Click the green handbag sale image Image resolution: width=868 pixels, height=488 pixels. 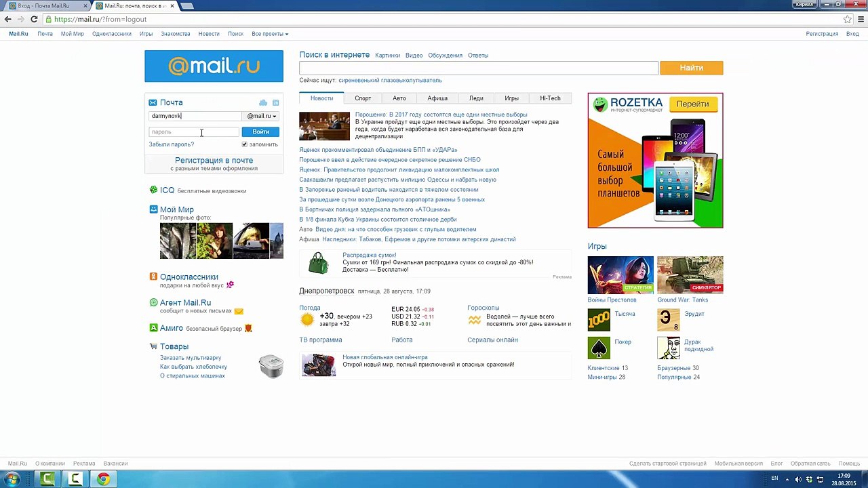318,263
